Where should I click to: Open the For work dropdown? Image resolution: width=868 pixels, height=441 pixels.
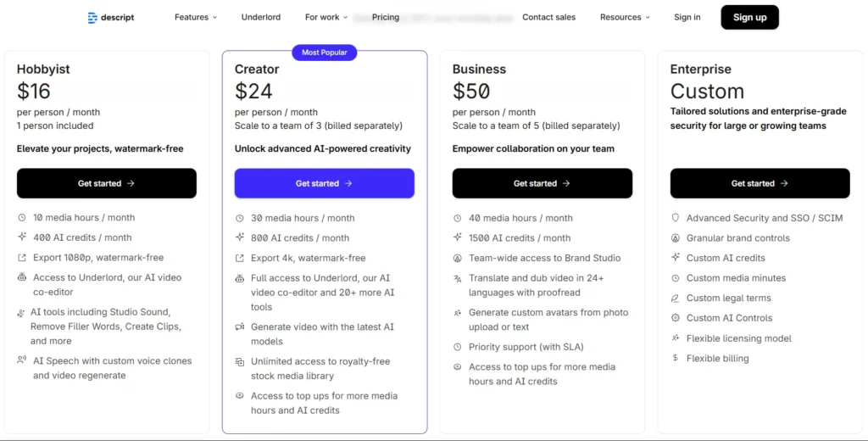click(327, 17)
